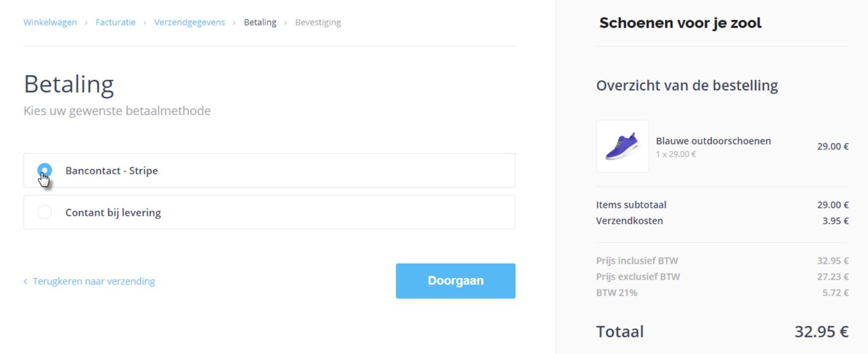The image size is (868, 354).
Task: Click the Contant bij levering option label
Action: (113, 213)
